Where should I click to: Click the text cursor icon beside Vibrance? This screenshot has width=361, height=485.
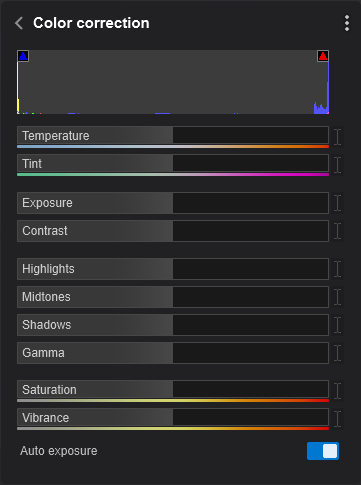(337, 419)
